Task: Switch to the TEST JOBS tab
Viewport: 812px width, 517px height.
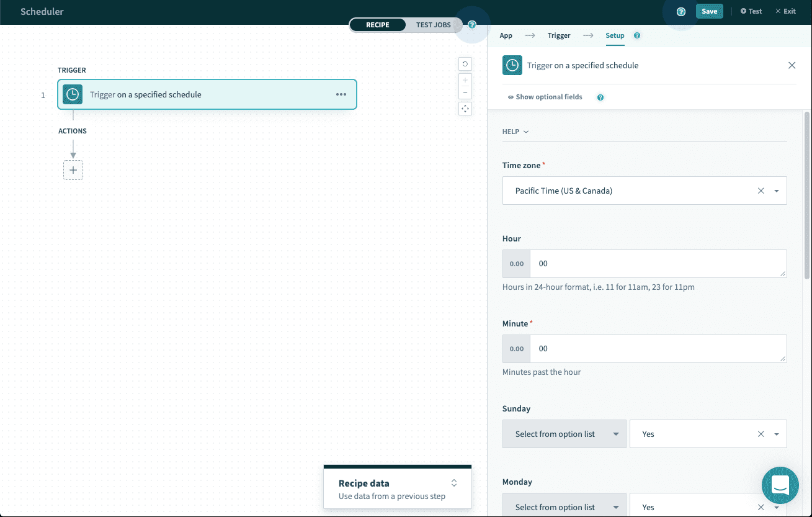Action: click(x=433, y=25)
